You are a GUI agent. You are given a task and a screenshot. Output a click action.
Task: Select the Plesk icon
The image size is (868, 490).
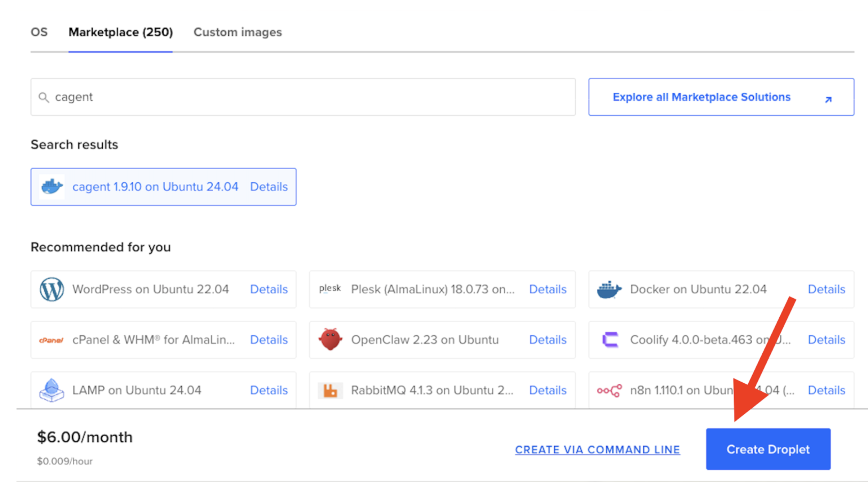point(330,289)
